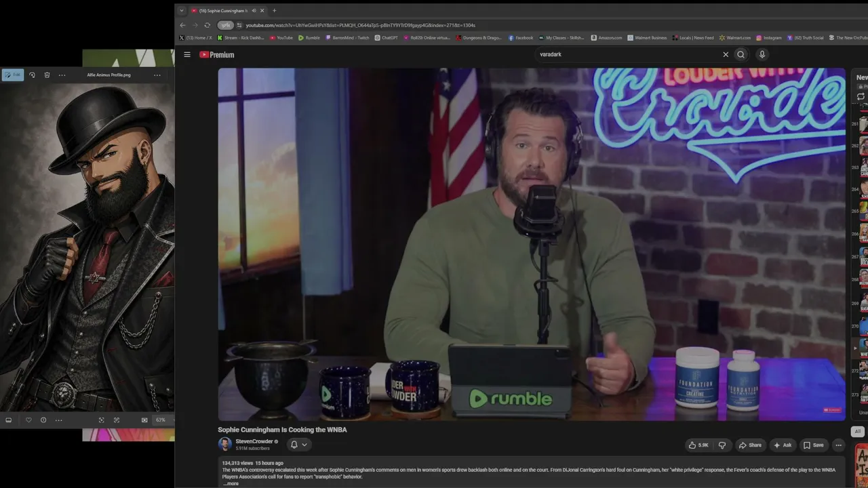Open a new browser tab
This screenshot has height=488, width=868.
point(274,11)
